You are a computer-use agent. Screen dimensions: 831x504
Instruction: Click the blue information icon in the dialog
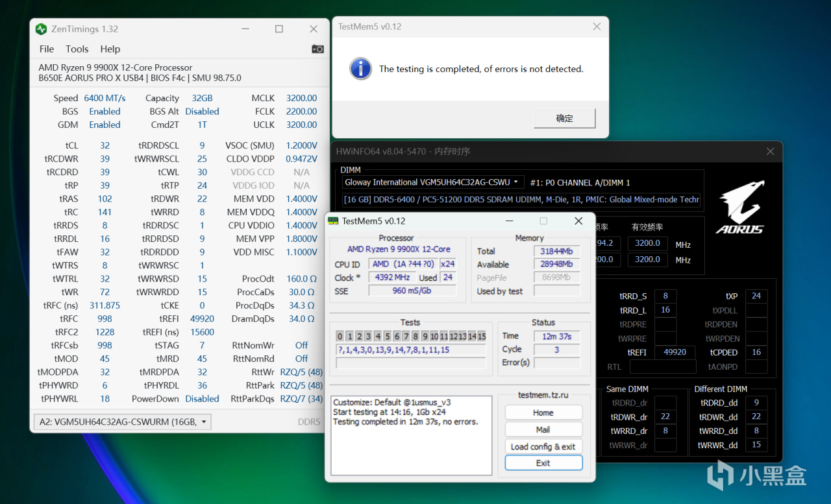coord(360,69)
